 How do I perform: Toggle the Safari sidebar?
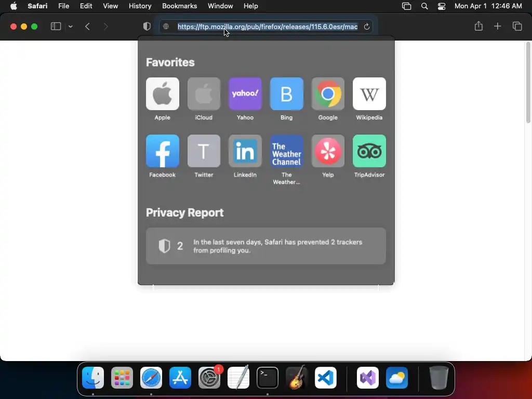[x=56, y=26]
